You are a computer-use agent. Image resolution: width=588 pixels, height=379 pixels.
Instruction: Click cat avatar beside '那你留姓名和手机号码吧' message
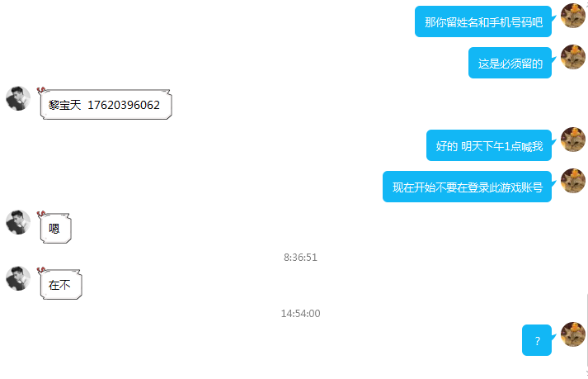pos(572,16)
